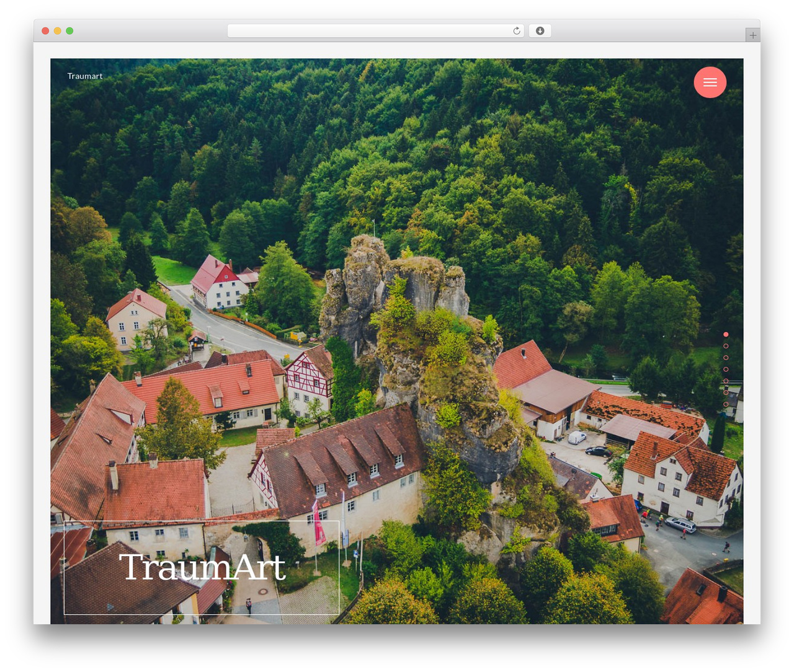This screenshot has width=794, height=672.
Task: Select the first filled section dot
Action: click(x=726, y=334)
